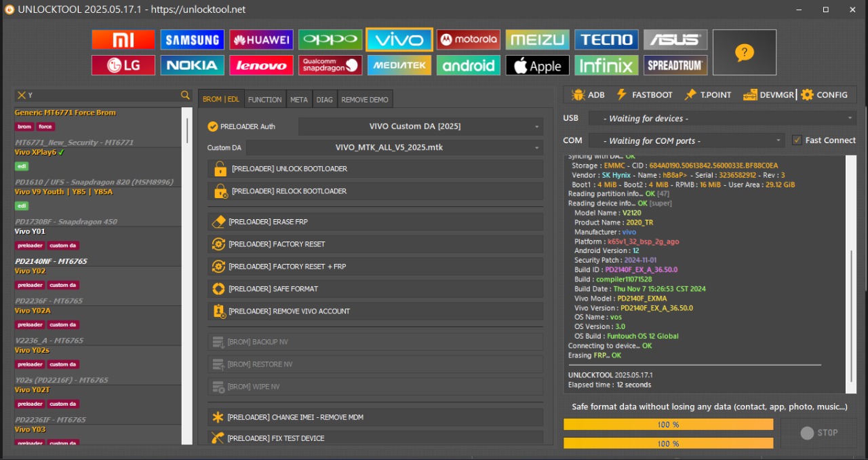This screenshot has height=460, width=868.
Task: Open the META tab
Action: point(299,100)
